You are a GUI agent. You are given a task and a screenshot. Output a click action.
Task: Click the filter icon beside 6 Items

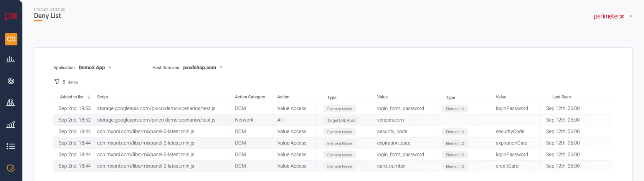click(x=57, y=82)
